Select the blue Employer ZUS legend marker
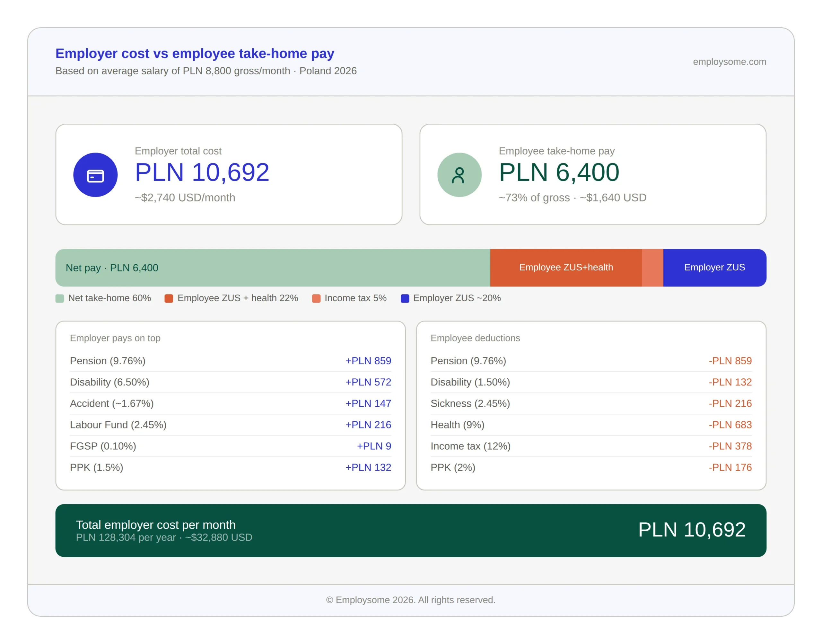Viewport: 822px width, 644px height. point(405,298)
